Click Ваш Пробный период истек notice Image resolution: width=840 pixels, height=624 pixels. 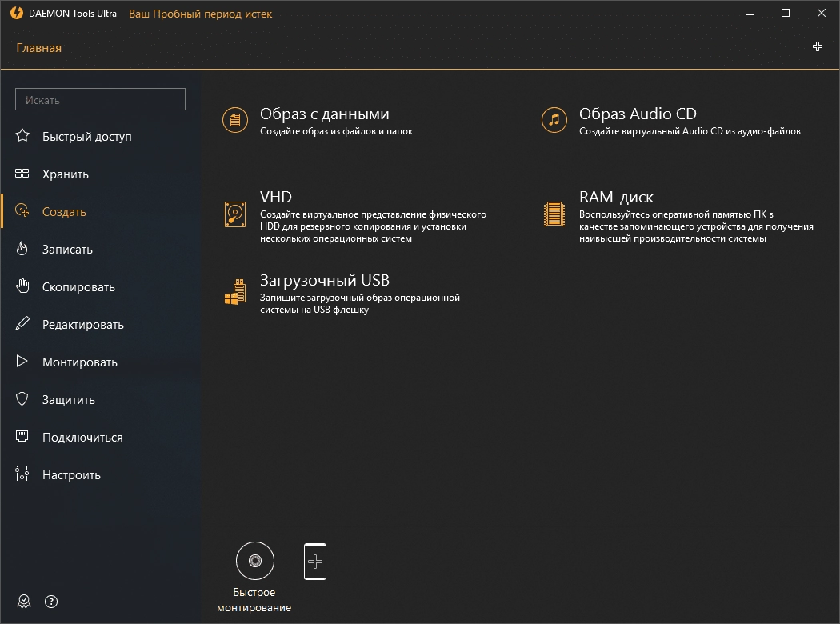coord(200,14)
